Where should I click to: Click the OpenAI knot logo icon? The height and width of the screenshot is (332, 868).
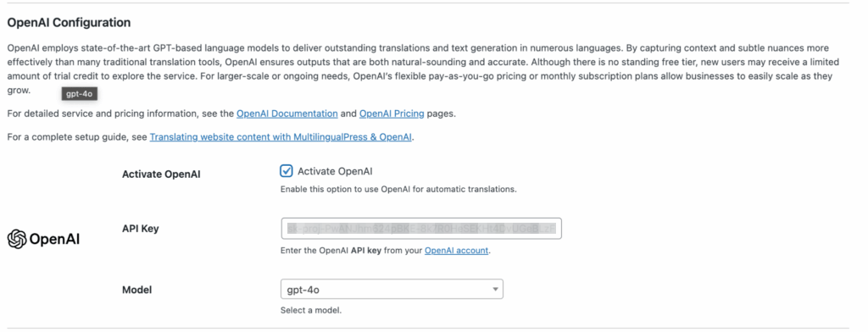click(x=17, y=239)
